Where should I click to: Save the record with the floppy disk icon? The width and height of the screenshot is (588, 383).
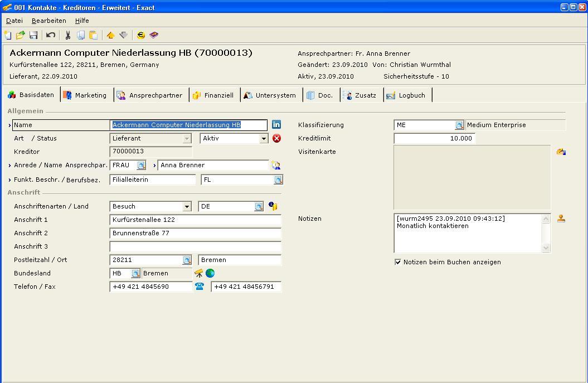33,35
